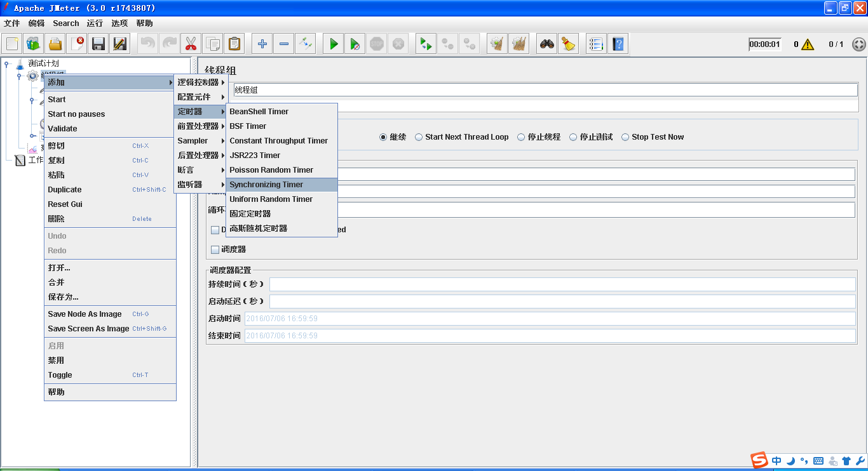868x471 pixels.
Task: Collapse the 测试计划 tree node handle
Action: [7, 63]
